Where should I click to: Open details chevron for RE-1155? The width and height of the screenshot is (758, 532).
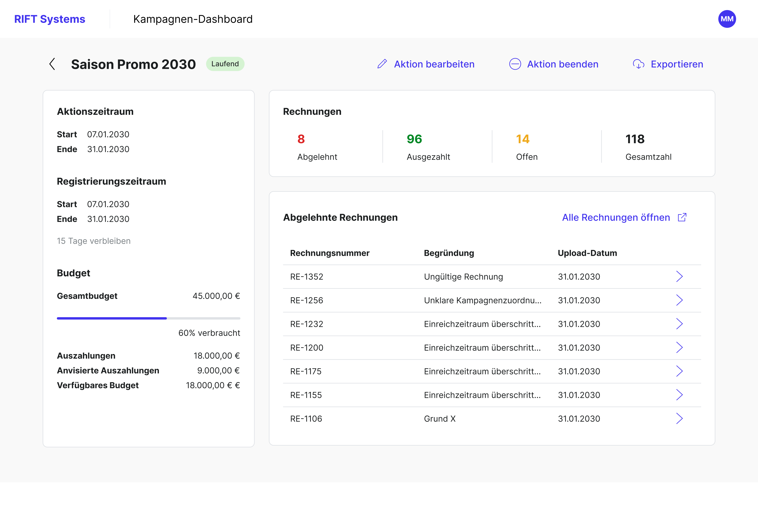coord(679,395)
